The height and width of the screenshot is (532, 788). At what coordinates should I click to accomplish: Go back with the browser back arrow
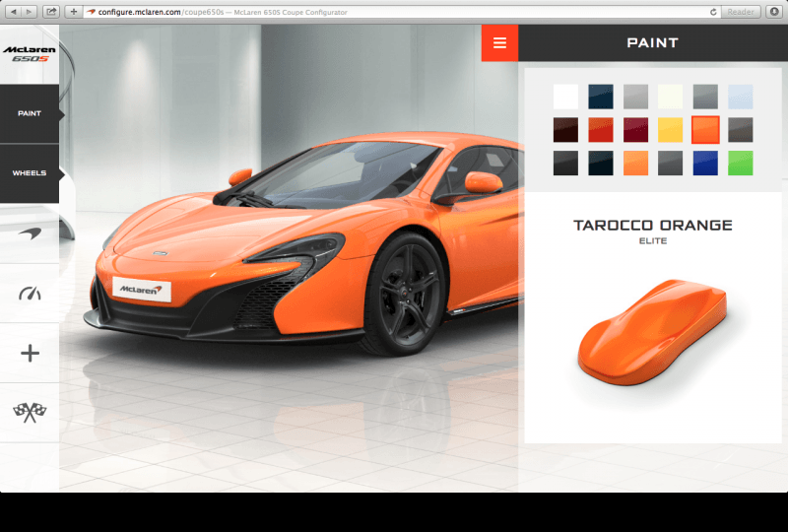pos(14,12)
